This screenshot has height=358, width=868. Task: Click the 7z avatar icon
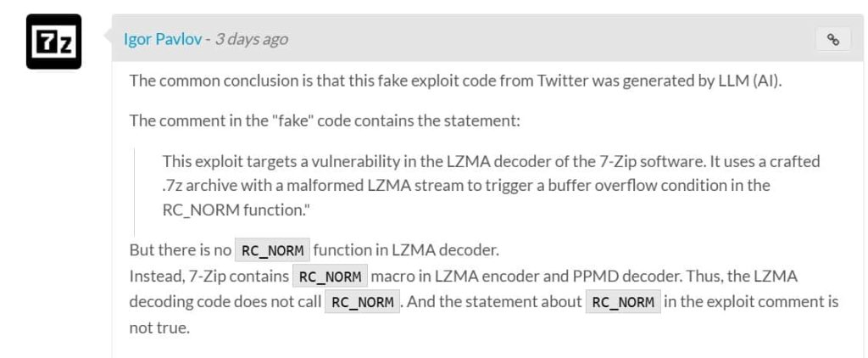(53, 42)
